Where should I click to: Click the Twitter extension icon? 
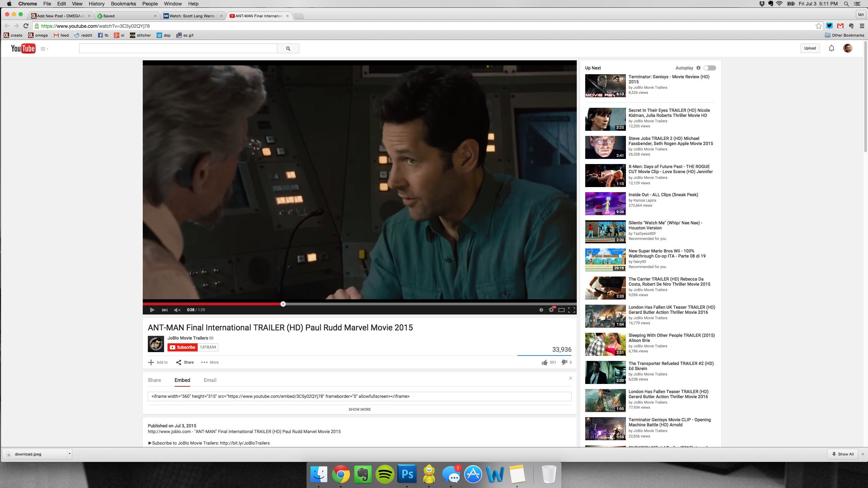pos(829,26)
